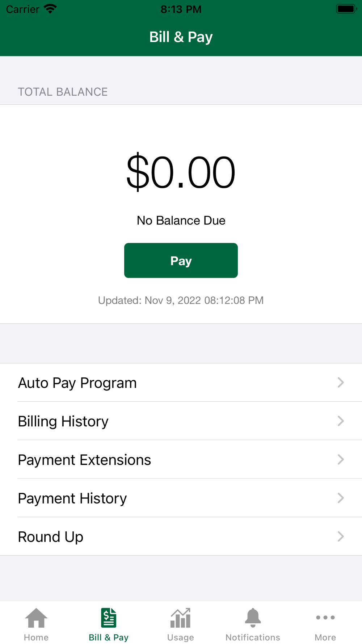Image resolution: width=362 pixels, height=644 pixels.
Task: Expand Payment Extensions chevron
Action: point(340,459)
